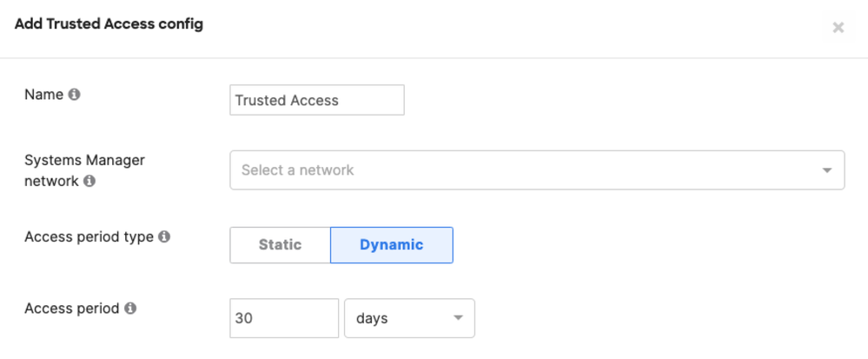868x359 pixels.
Task: Click the Add Trusted Access config title
Action: point(109,24)
